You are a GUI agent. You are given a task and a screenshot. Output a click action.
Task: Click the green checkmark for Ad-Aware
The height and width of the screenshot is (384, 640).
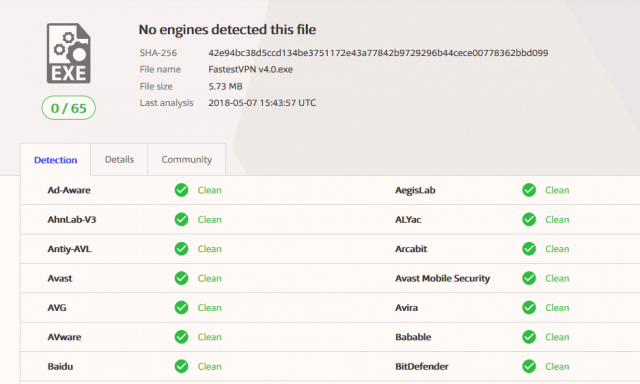click(x=181, y=190)
